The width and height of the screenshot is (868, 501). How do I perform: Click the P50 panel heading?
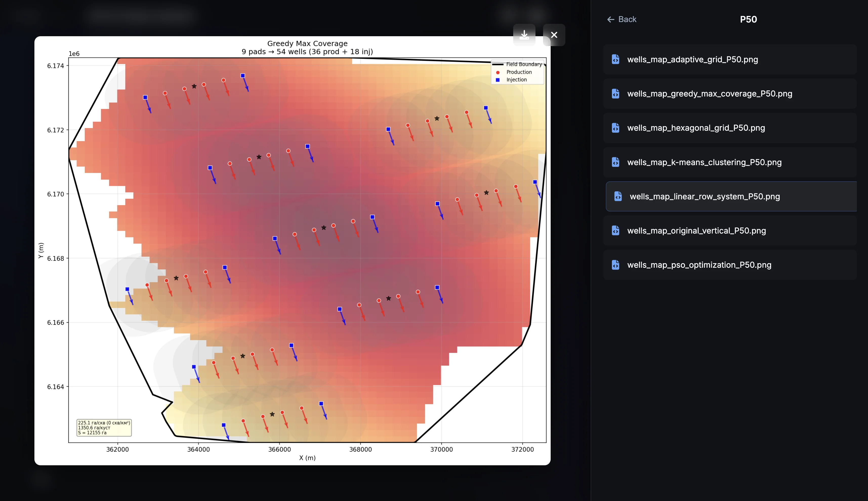748,20
